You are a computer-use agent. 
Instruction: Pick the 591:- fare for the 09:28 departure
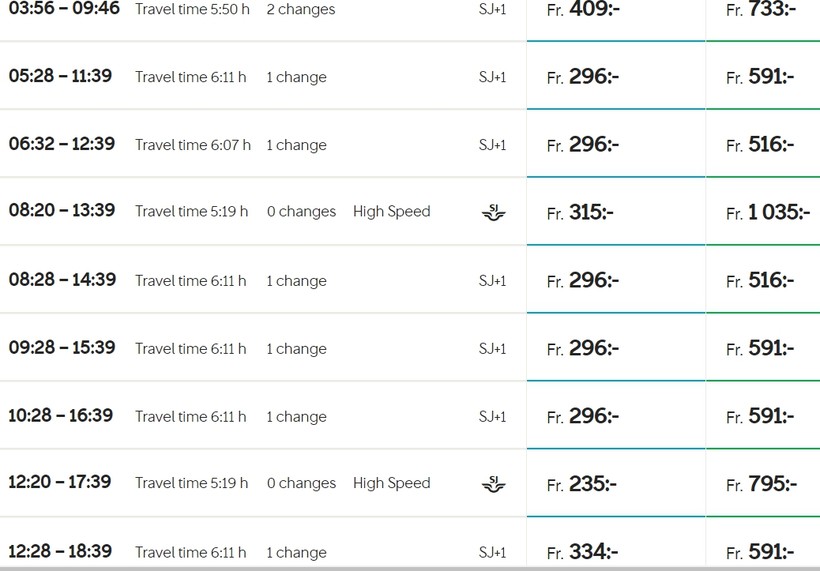[762, 349]
